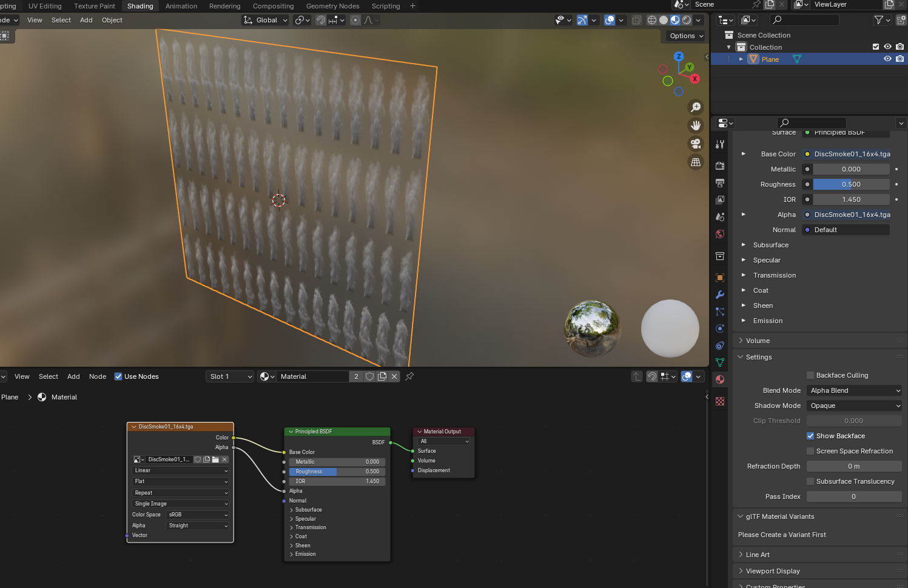Switch to Geometry Nodes workspace tab
Viewport: 908px width, 588px height.
click(x=332, y=6)
